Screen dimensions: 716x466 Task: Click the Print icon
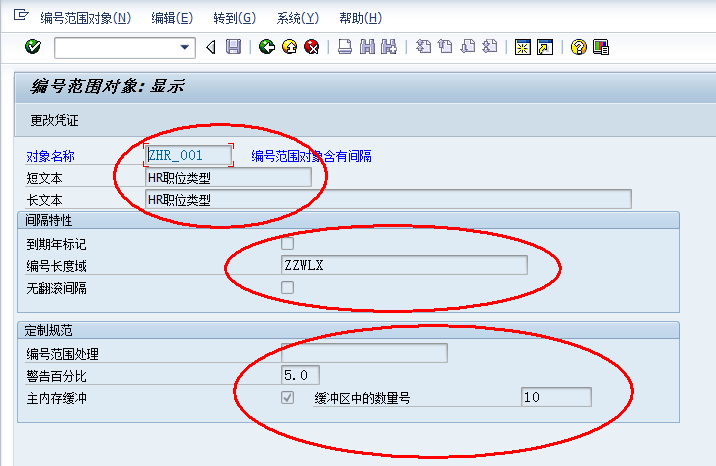point(345,47)
